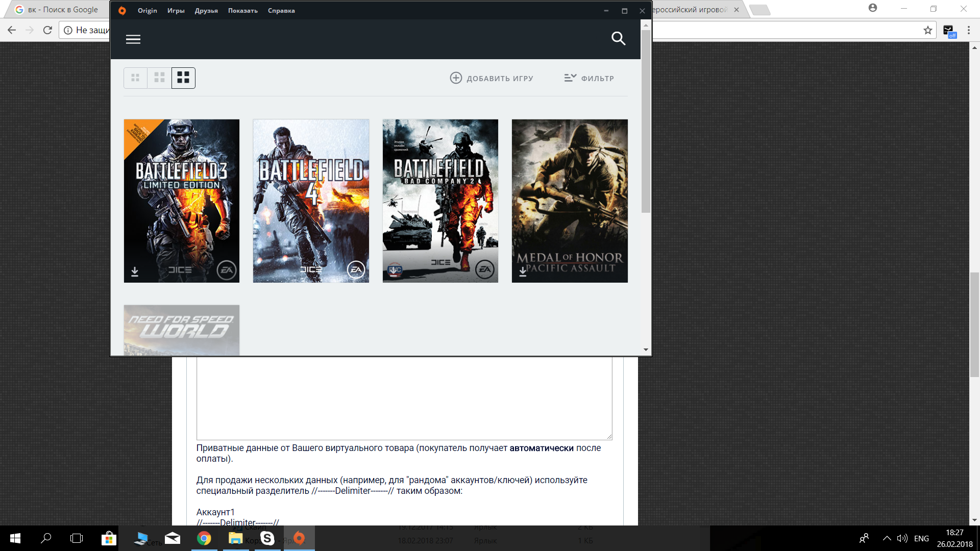Open the Показать menu
Viewport: 980px width, 551px height.
click(x=243, y=11)
